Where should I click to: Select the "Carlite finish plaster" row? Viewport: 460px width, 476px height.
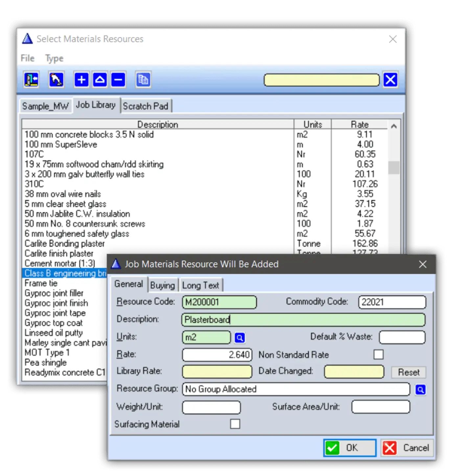pyautogui.click(x=65, y=253)
